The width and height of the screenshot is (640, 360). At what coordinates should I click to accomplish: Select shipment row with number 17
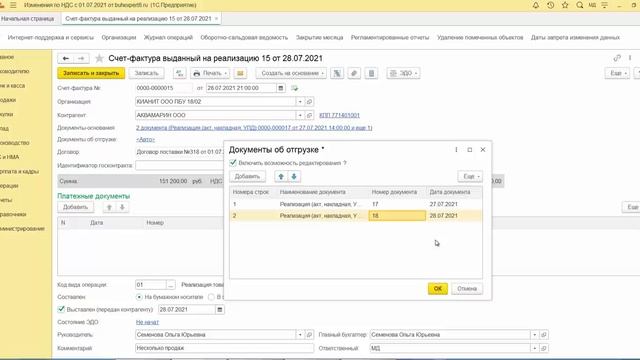(x=356, y=204)
